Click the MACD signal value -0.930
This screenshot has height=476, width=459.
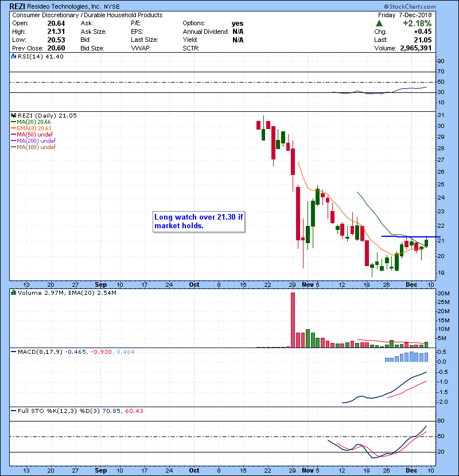pyautogui.click(x=101, y=352)
